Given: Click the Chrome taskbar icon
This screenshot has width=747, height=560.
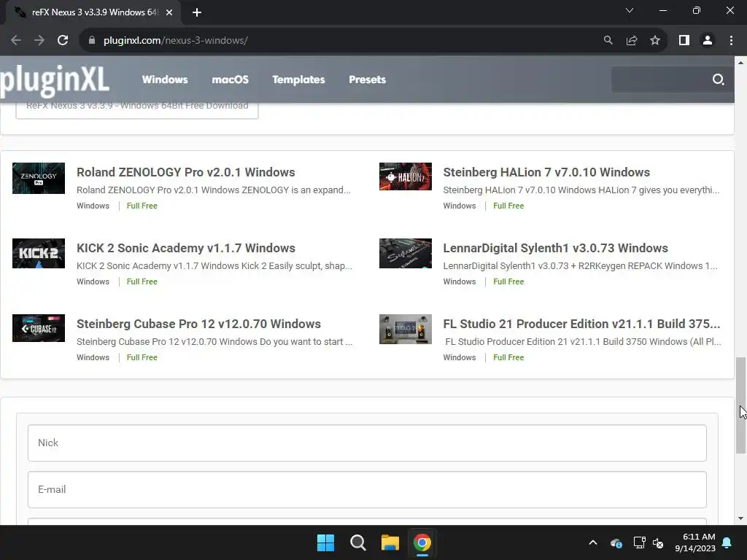Looking at the screenshot, I should [x=422, y=542].
